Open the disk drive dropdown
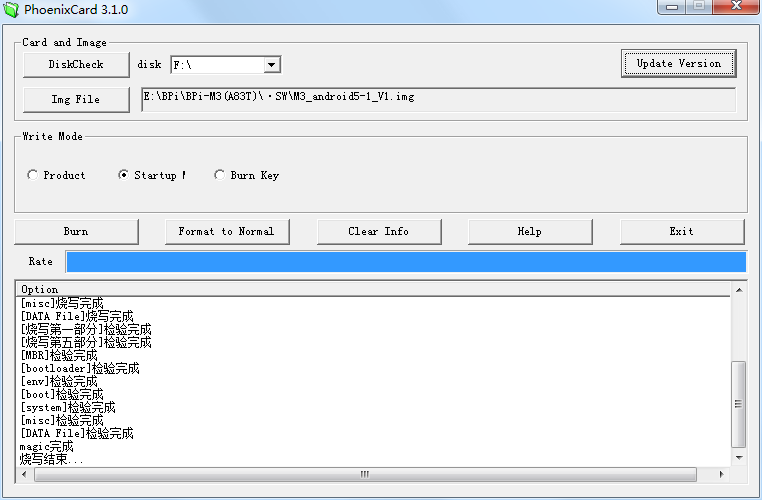The image size is (762, 500). coord(271,65)
